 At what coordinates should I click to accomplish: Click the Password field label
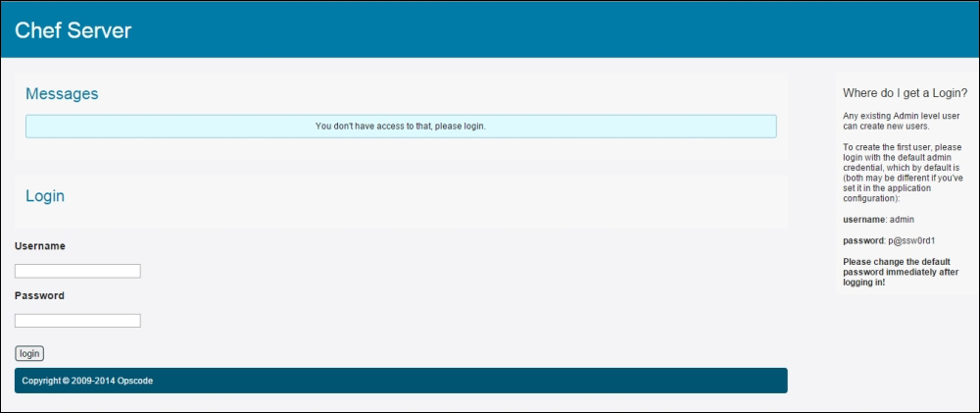click(x=39, y=295)
